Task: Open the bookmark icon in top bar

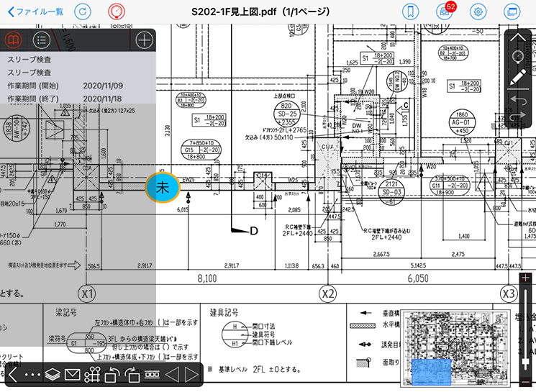Action: [410, 12]
